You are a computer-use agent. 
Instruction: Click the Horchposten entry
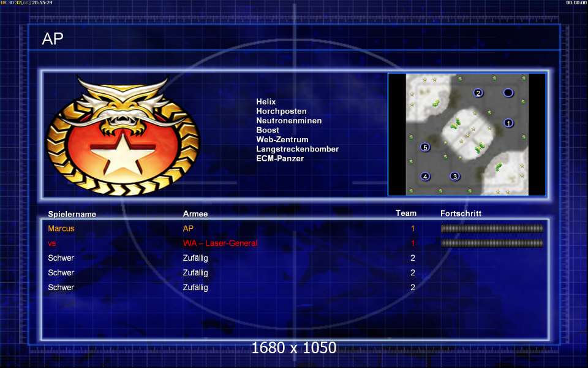click(281, 111)
